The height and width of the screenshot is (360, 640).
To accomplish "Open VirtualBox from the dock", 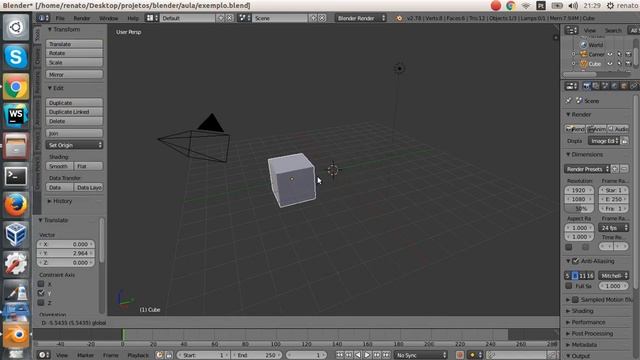I will 16,235.
